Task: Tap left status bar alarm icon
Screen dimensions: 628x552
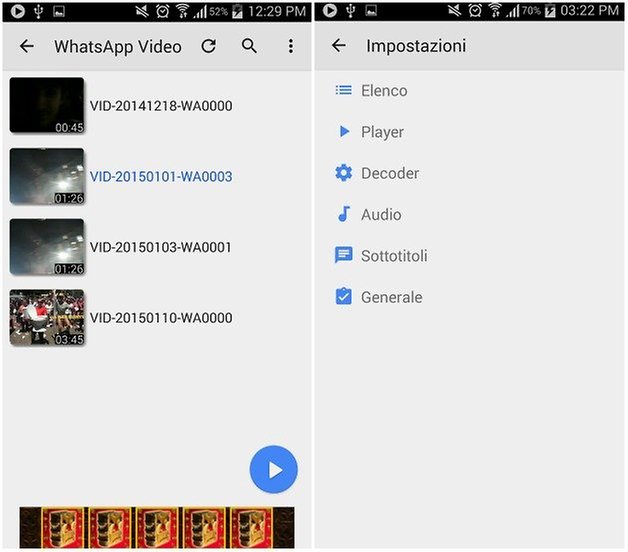Action: pos(163,11)
